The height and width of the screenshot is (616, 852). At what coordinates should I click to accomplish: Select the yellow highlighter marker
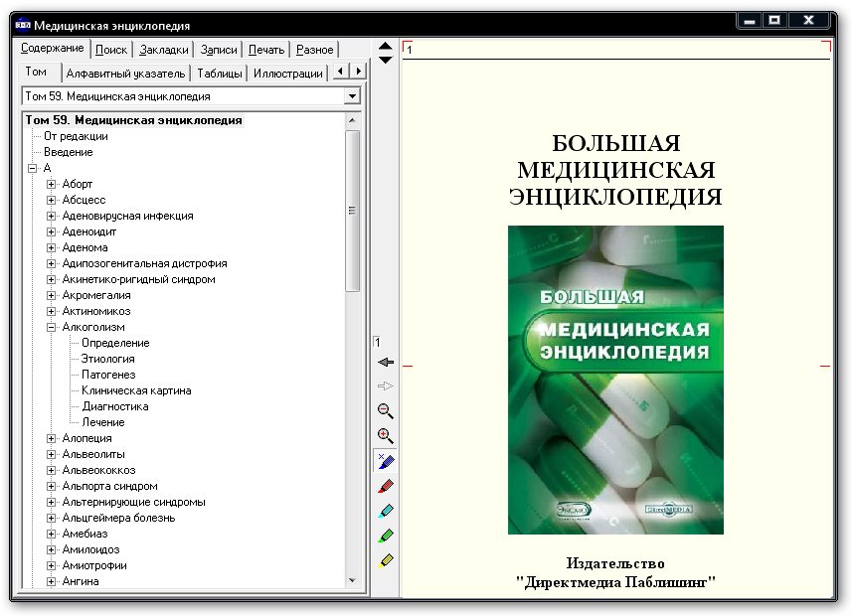pyautogui.click(x=386, y=560)
